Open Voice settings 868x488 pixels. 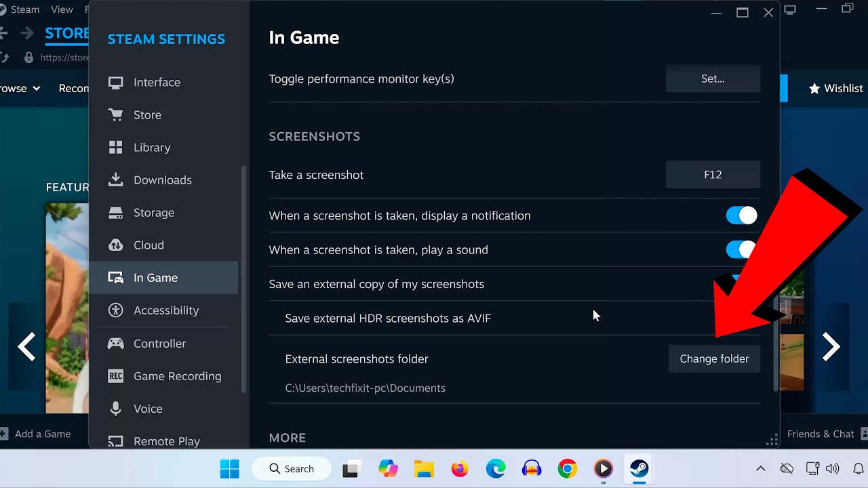163,408
